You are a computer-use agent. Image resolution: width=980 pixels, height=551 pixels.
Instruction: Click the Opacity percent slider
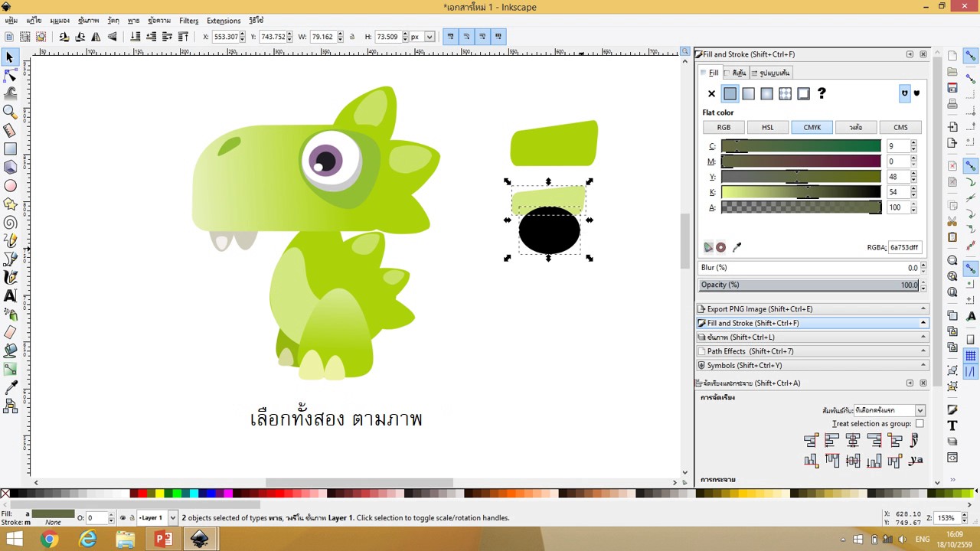coord(808,285)
